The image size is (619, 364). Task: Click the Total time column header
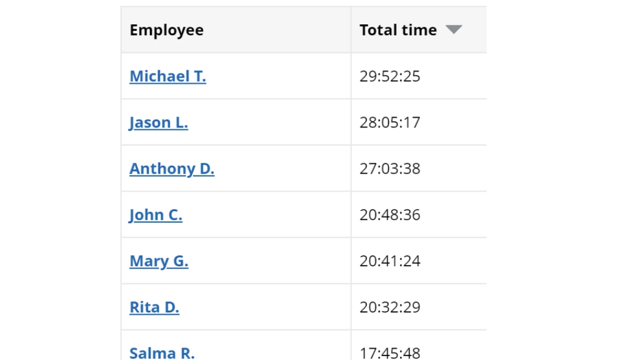(x=398, y=30)
